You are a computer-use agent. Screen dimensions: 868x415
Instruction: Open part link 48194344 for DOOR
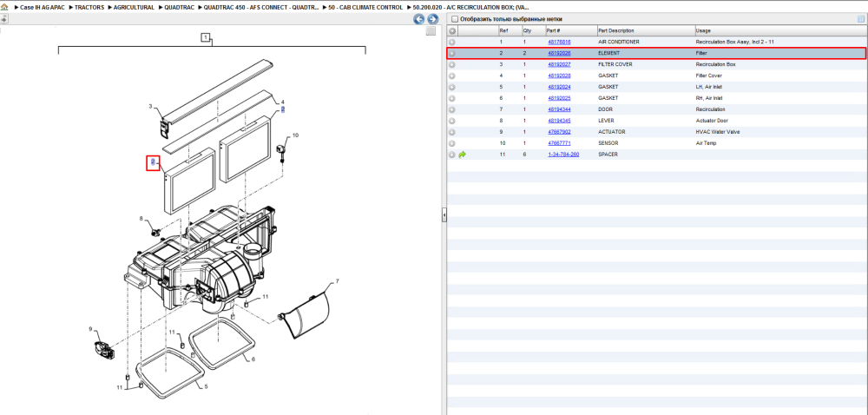pyautogui.click(x=559, y=109)
